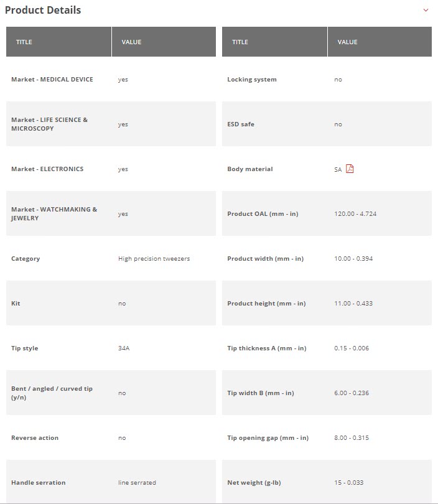Screen dimensions: 438x504
Task: Select the Tip style 34A value
Action: tap(124, 348)
